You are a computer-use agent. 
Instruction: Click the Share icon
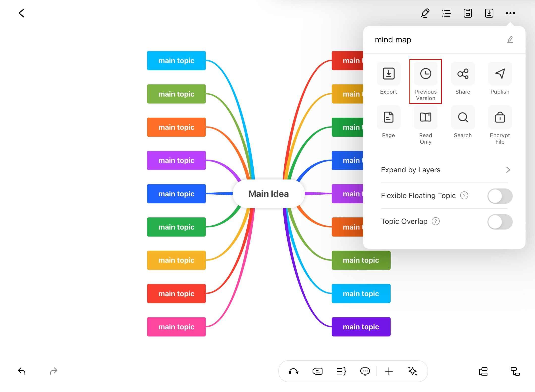[463, 74]
